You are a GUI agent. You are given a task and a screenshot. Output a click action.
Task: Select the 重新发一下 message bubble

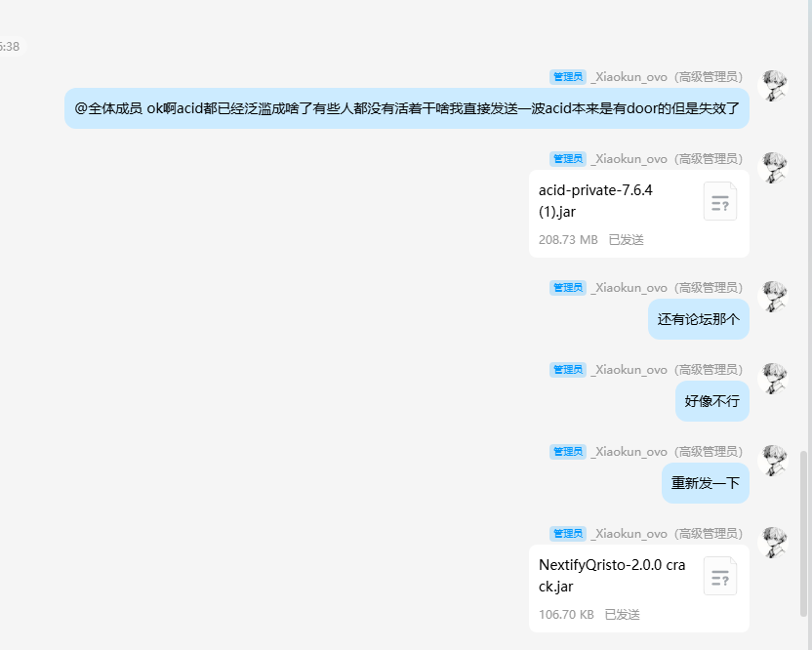pyautogui.click(x=705, y=483)
